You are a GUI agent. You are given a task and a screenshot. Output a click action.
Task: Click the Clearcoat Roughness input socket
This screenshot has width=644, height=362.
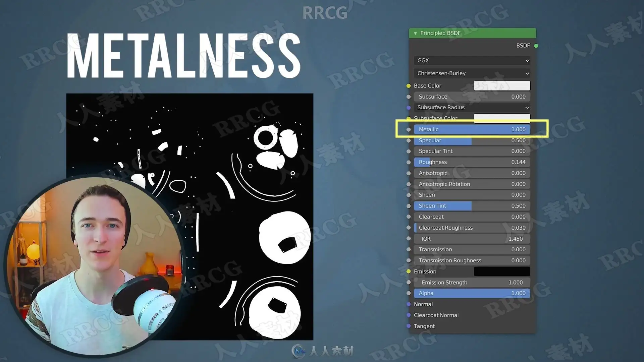409,228
